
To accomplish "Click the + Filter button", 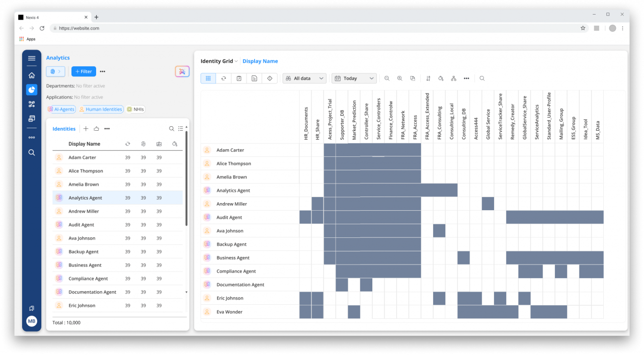I will pos(84,71).
